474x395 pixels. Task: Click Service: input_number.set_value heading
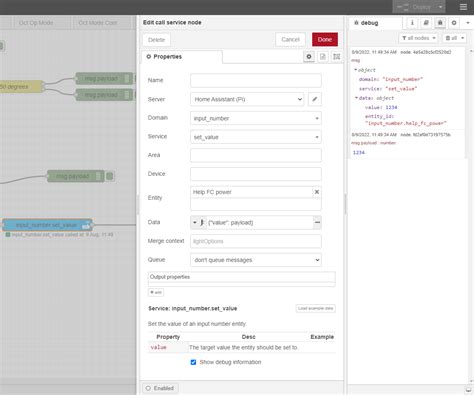(x=193, y=308)
